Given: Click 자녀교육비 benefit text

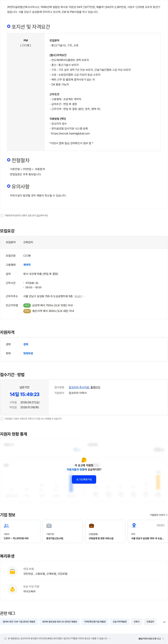Looking at the screenshot, I should pyautogui.click(x=29, y=592).
